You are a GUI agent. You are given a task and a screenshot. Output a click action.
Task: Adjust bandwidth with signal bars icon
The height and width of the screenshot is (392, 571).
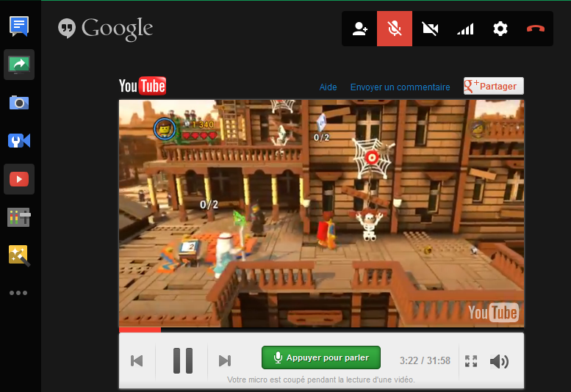[x=465, y=29]
